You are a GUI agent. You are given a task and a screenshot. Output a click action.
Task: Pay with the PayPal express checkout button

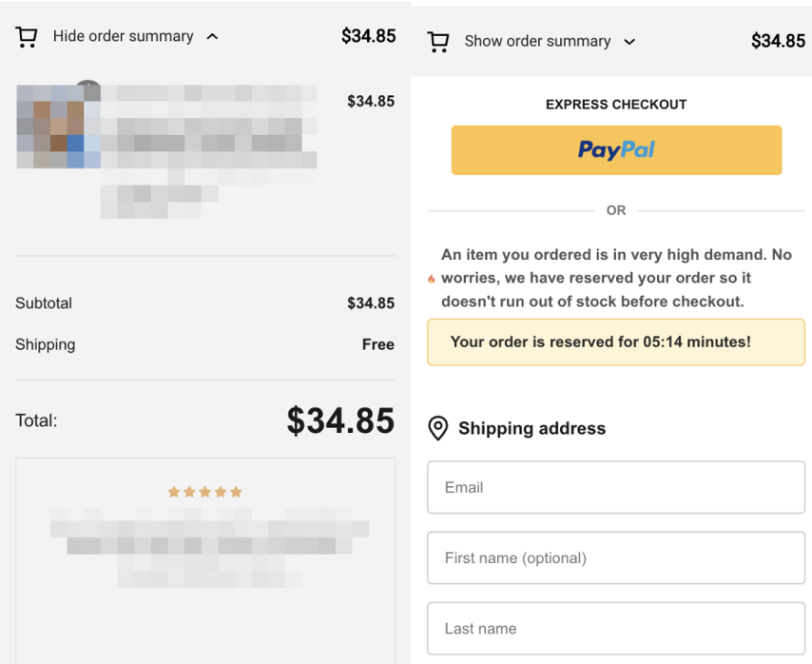[616, 150]
